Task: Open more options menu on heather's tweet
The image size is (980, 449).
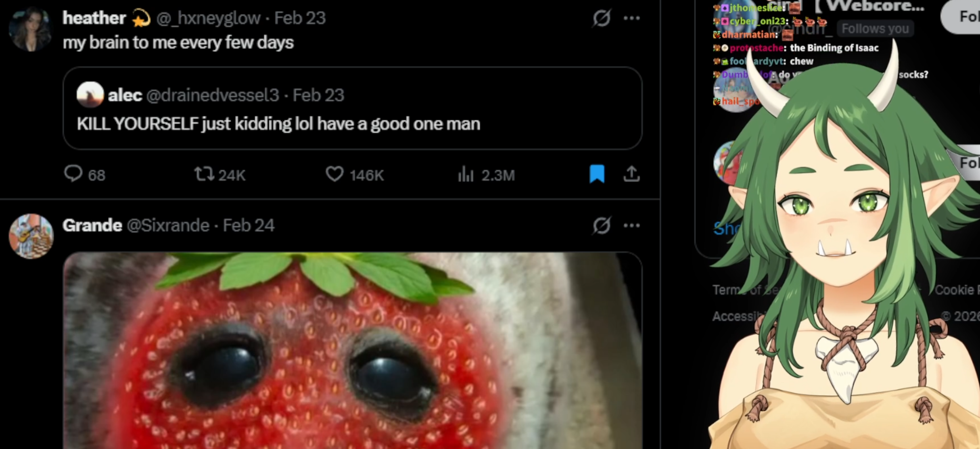Action: coord(631,18)
